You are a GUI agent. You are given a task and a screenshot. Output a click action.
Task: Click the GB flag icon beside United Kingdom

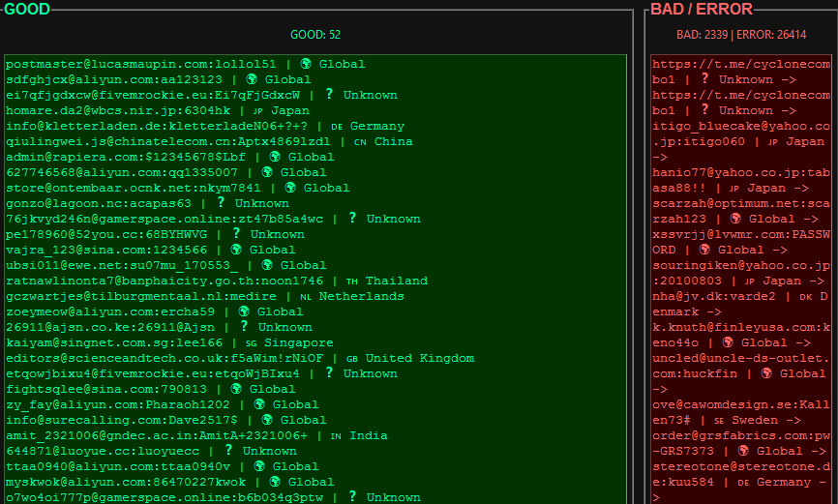click(x=352, y=359)
